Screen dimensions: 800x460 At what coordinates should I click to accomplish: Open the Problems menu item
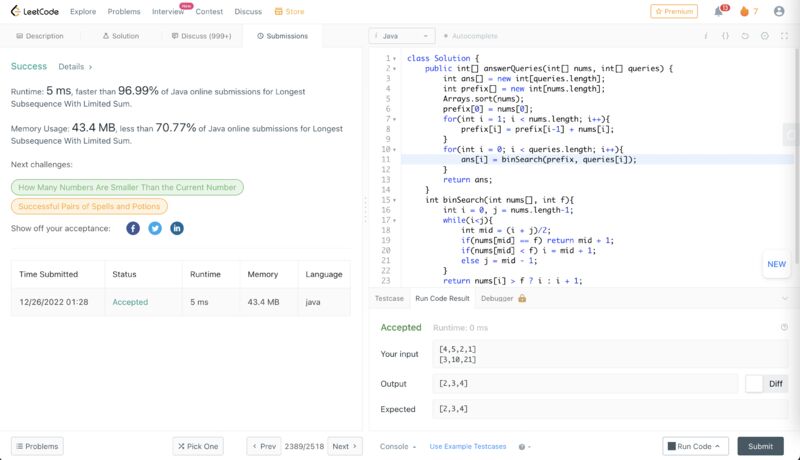click(124, 11)
